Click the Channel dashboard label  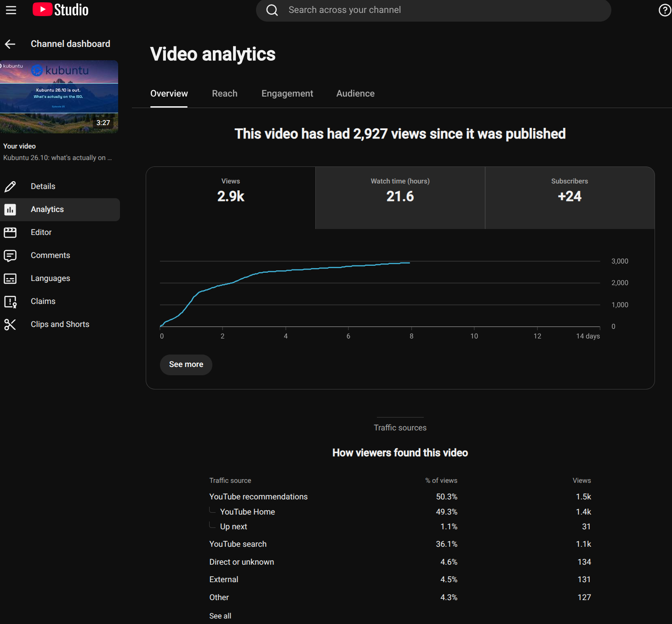(70, 44)
